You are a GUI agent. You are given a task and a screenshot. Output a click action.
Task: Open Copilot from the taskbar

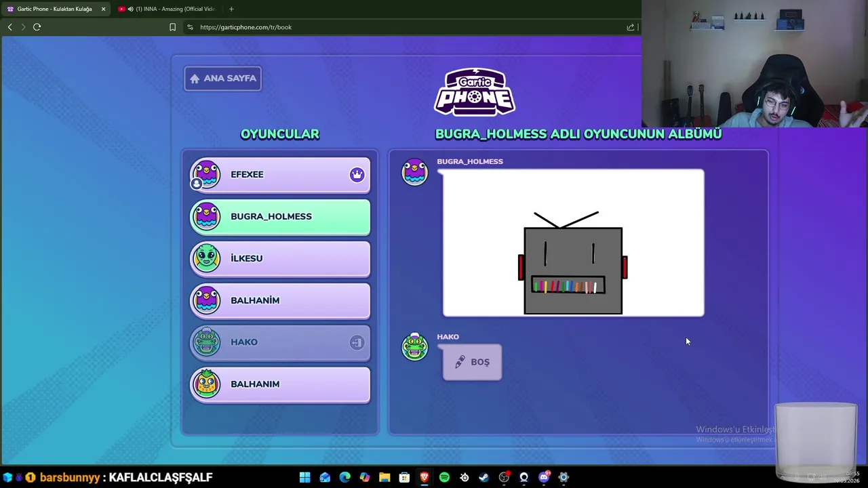click(365, 477)
